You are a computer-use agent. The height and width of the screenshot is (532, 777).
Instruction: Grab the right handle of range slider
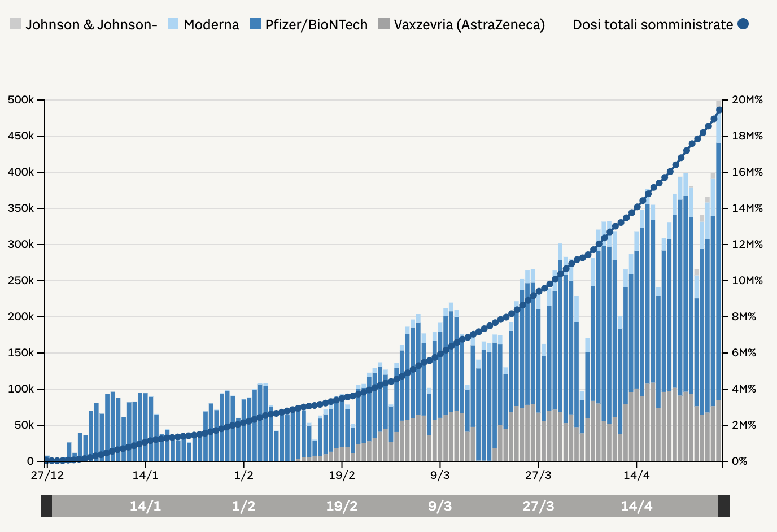point(724,506)
